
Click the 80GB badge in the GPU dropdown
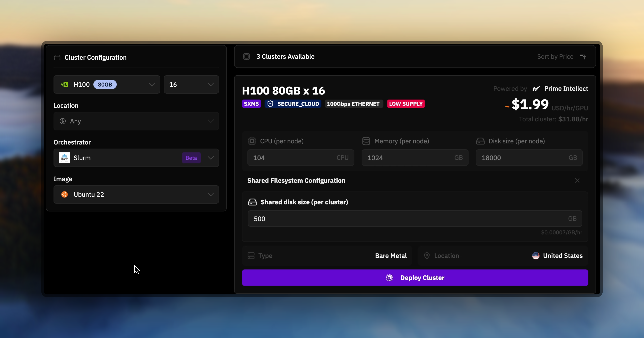point(105,84)
